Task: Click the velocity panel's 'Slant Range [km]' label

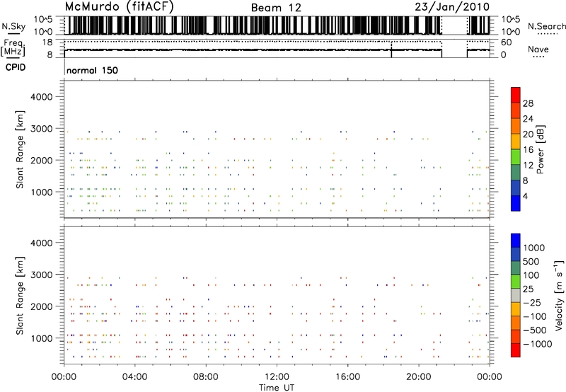Action: [20, 296]
